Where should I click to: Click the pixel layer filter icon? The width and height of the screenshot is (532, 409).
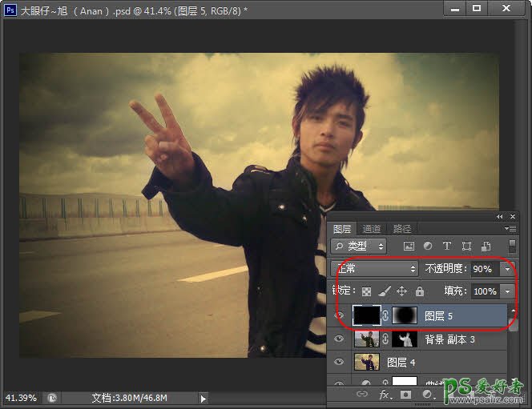click(409, 247)
